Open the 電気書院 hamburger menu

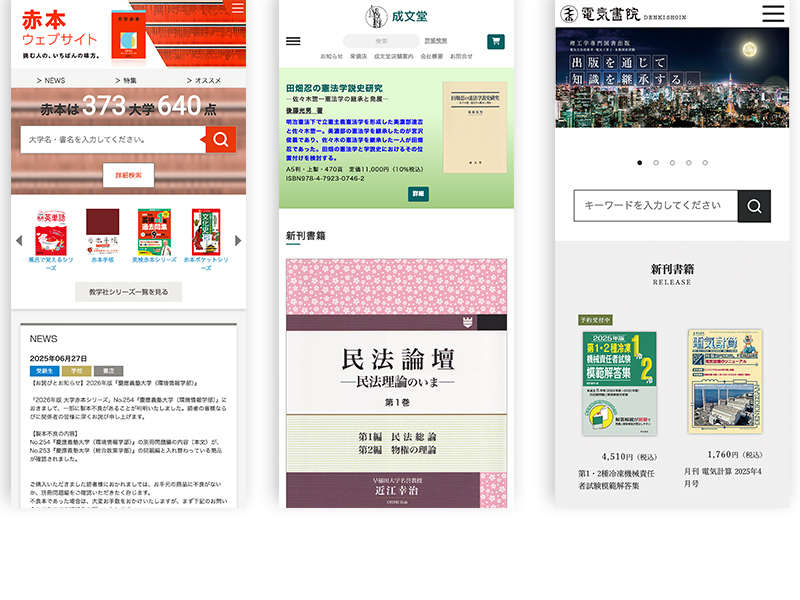click(773, 13)
